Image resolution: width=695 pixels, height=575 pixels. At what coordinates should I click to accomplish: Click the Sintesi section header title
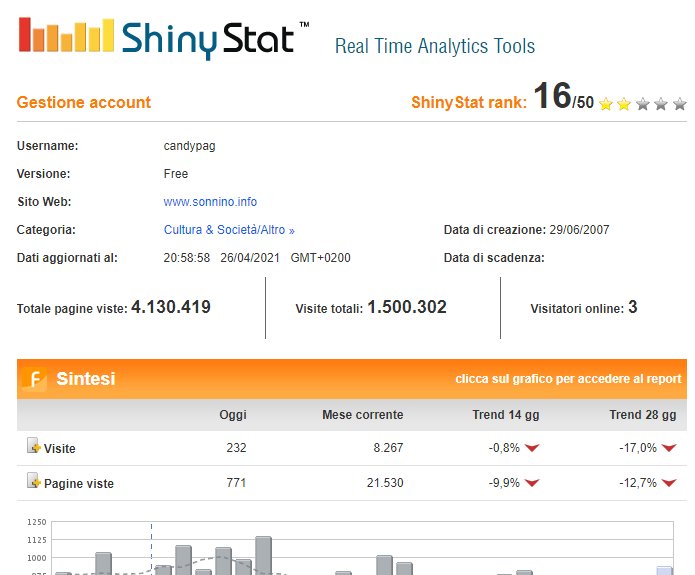[86, 379]
